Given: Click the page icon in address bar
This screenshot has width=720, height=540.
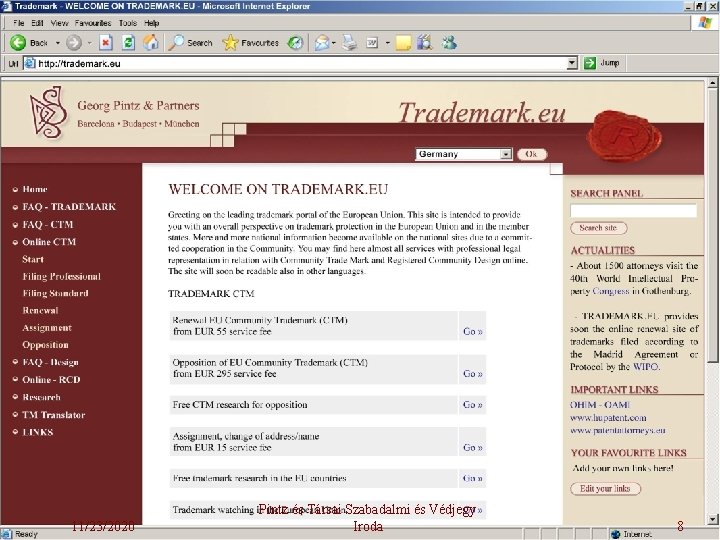Looking at the screenshot, I should click(x=29, y=63).
